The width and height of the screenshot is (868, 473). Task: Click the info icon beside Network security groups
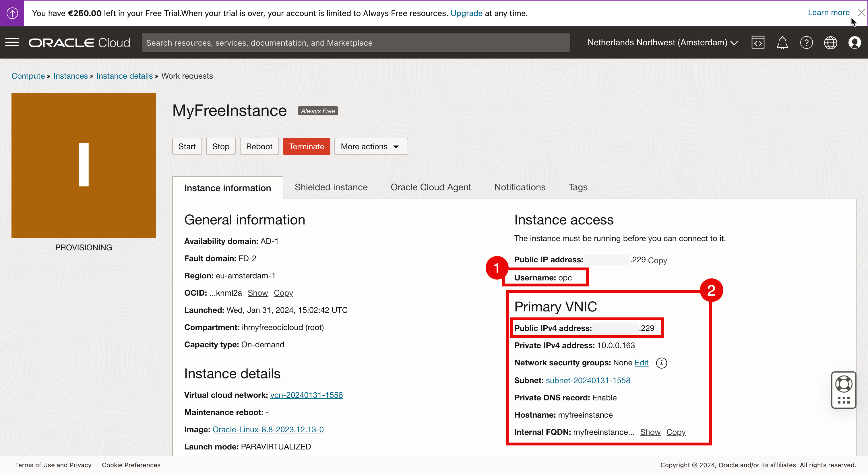pyautogui.click(x=661, y=363)
